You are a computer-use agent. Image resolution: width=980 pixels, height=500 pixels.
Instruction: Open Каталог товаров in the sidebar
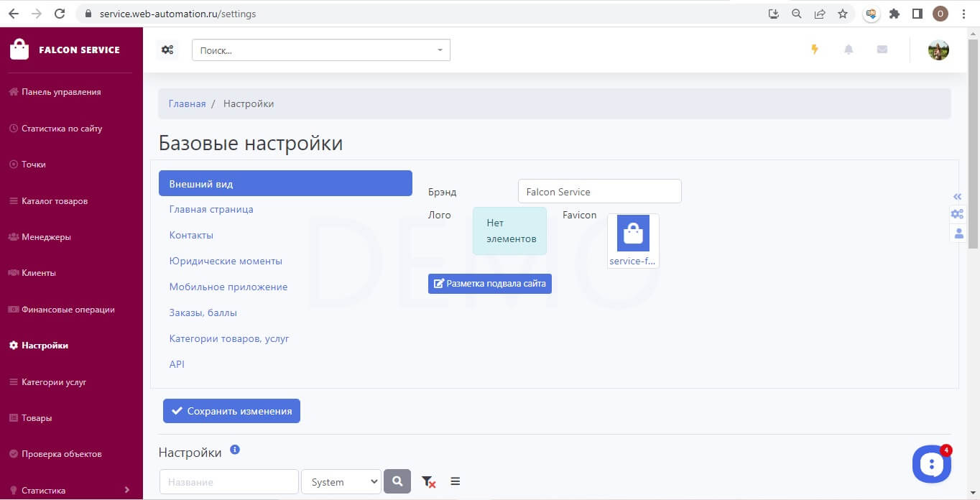tap(55, 201)
